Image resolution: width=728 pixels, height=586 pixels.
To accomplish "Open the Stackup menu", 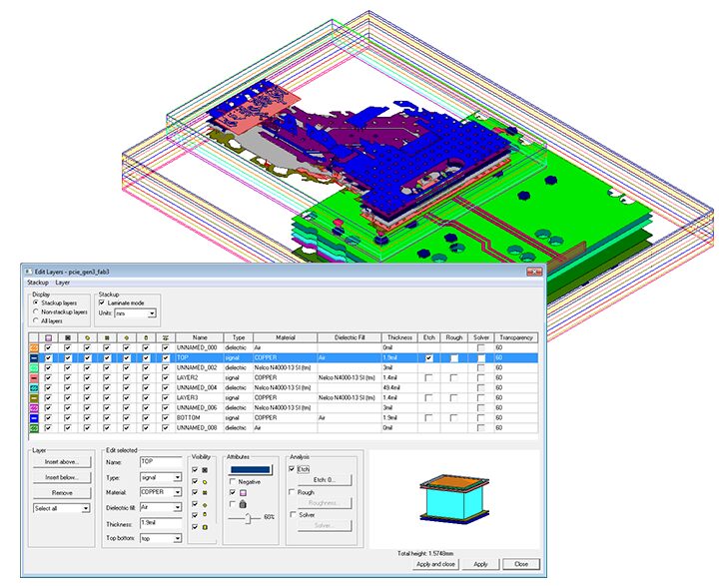I will point(37,283).
